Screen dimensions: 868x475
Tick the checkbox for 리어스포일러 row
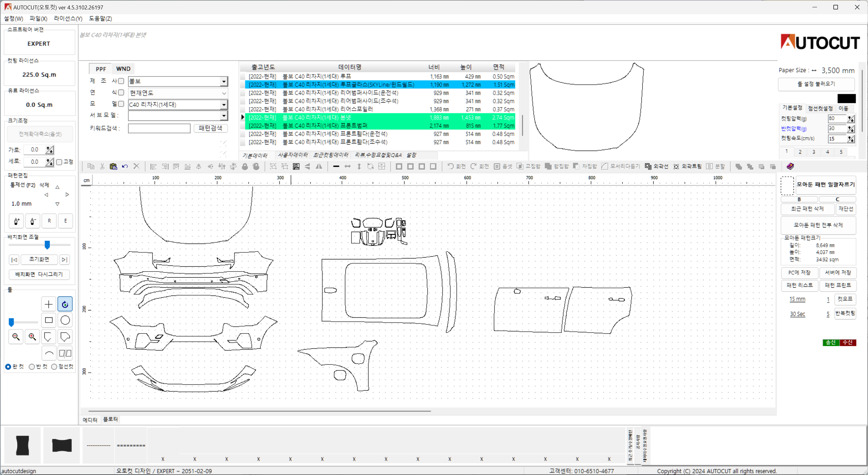243,109
